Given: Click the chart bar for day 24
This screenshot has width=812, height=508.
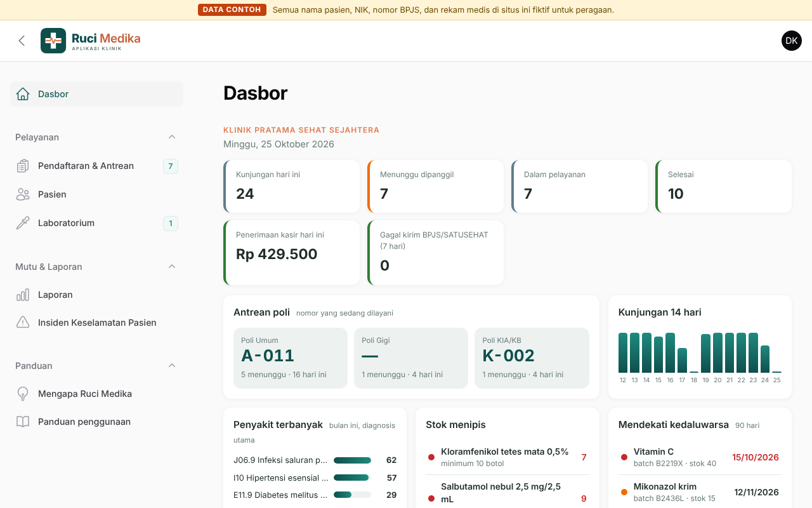Looking at the screenshot, I should [765, 359].
